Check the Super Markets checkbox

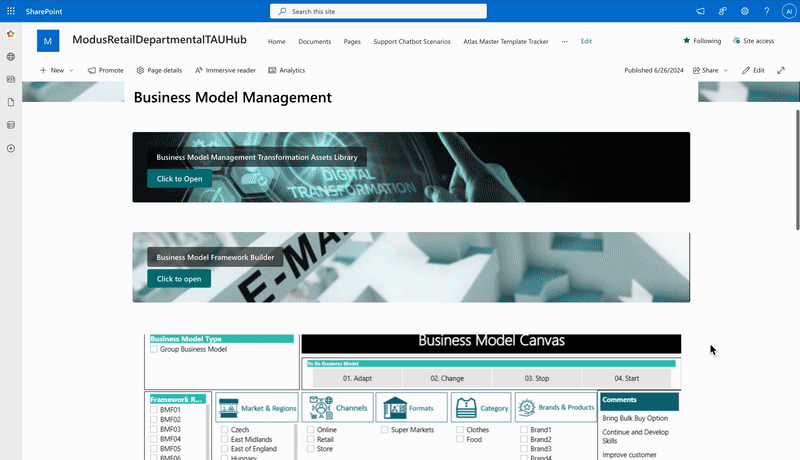[x=385, y=430]
